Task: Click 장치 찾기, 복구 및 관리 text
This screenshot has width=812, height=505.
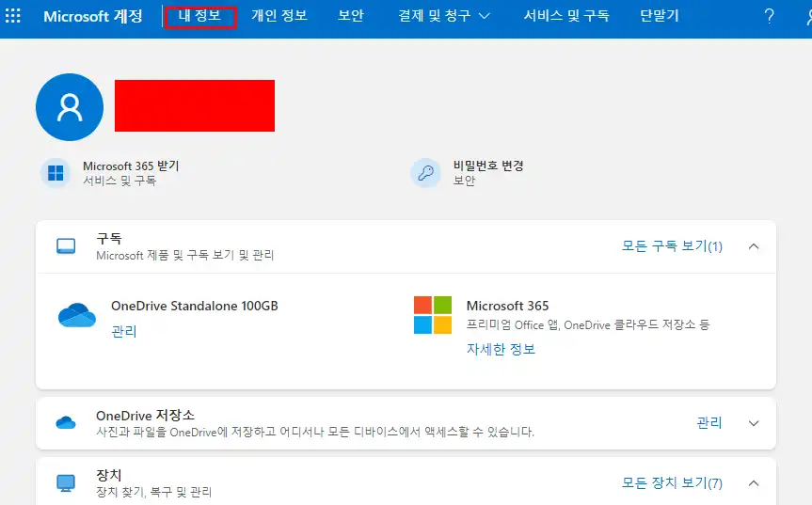Action: click(x=153, y=492)
